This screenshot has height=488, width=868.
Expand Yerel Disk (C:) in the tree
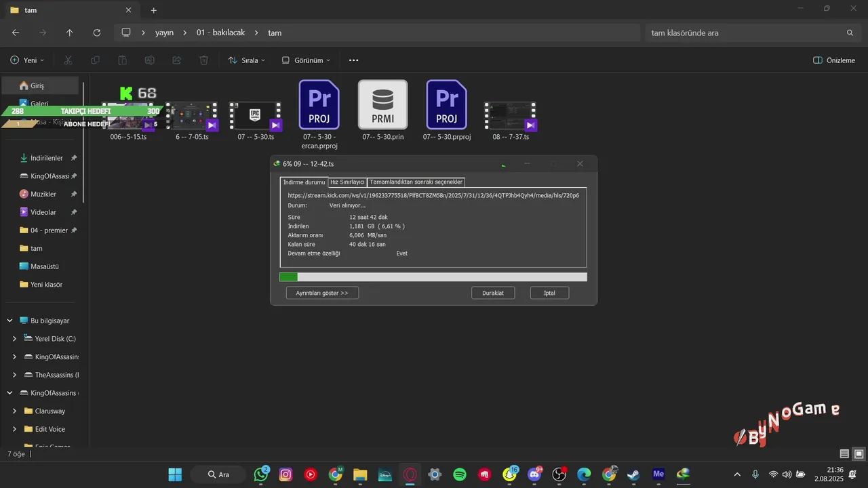tap(15, 338)
